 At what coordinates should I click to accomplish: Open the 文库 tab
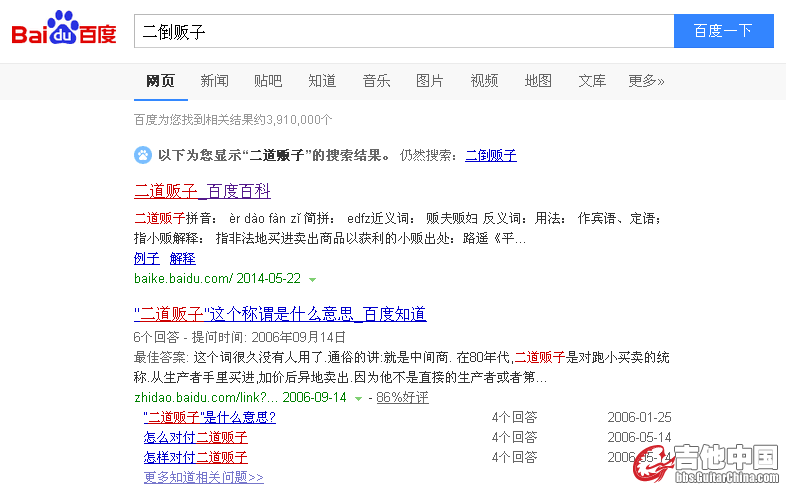point(592,81)
